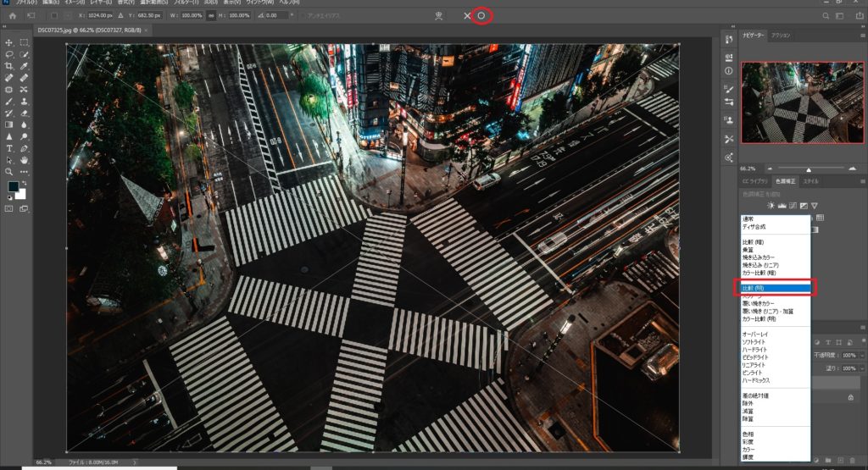The image size is (868, 470).
Task: Commit transform with the circle confirm icon
Action: 481,15
